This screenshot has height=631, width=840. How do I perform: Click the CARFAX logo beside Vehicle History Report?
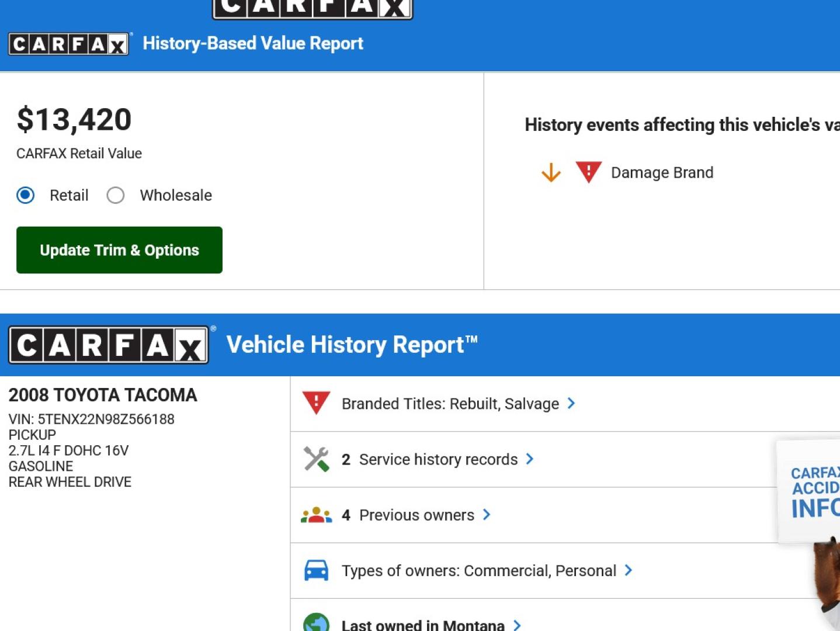coord(109,345)
